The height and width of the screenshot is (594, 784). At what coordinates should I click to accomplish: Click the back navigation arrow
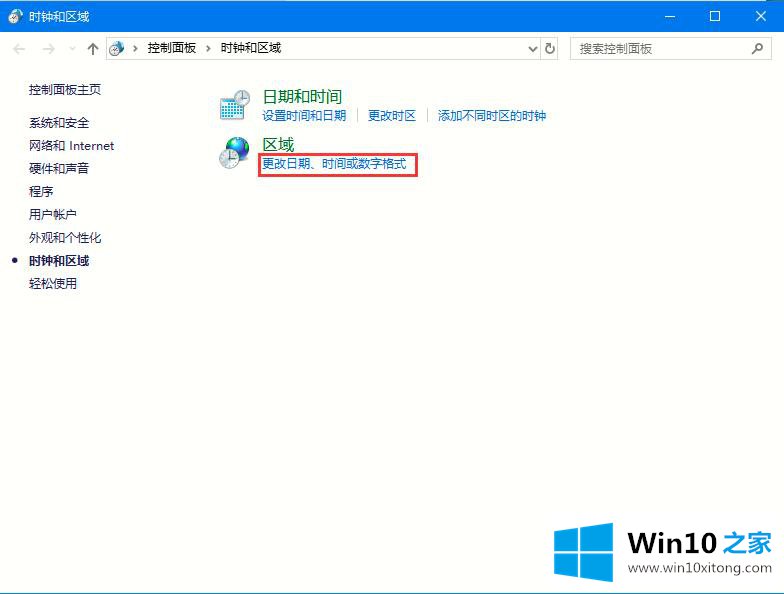(19, 48)
